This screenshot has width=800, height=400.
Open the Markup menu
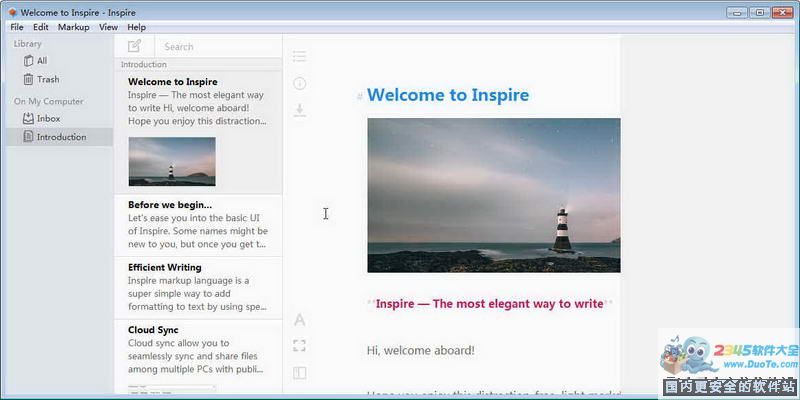coord(73,27)
